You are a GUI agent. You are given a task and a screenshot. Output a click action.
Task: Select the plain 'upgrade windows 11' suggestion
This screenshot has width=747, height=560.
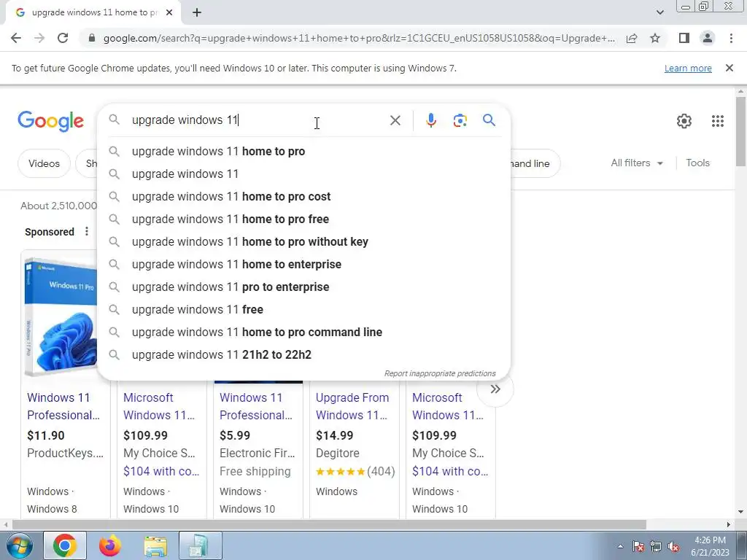(304, 174)
